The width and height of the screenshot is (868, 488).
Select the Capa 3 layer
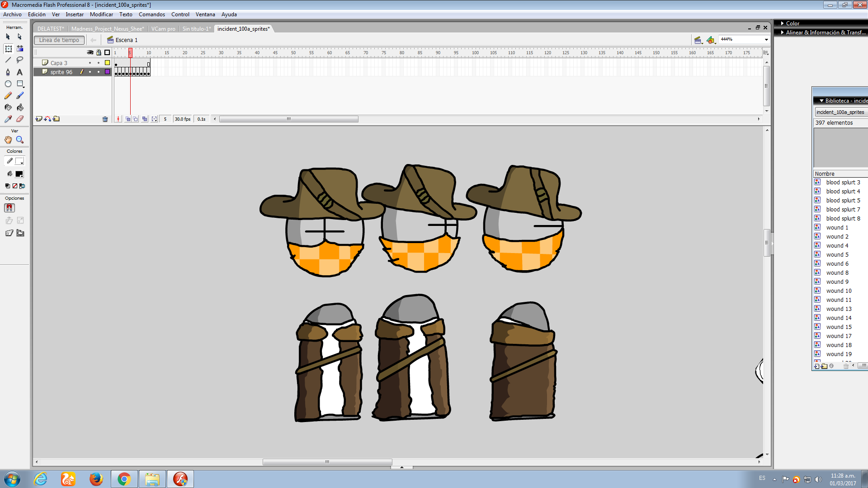click(x=59, y=63)
